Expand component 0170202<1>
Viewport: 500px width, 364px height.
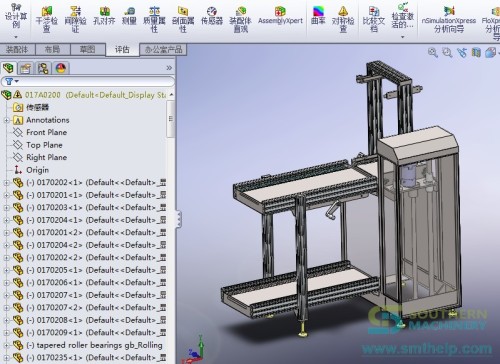click(x=6, y=183)
